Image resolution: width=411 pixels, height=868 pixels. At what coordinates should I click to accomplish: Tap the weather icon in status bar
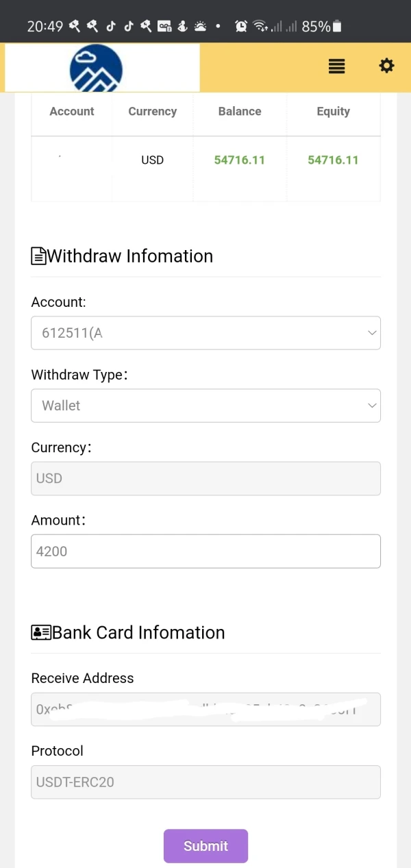(x=200, y=26)
